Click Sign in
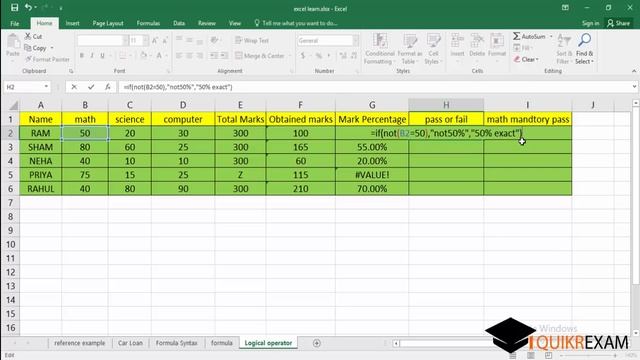The image size is (640, 360). [590, 23]
